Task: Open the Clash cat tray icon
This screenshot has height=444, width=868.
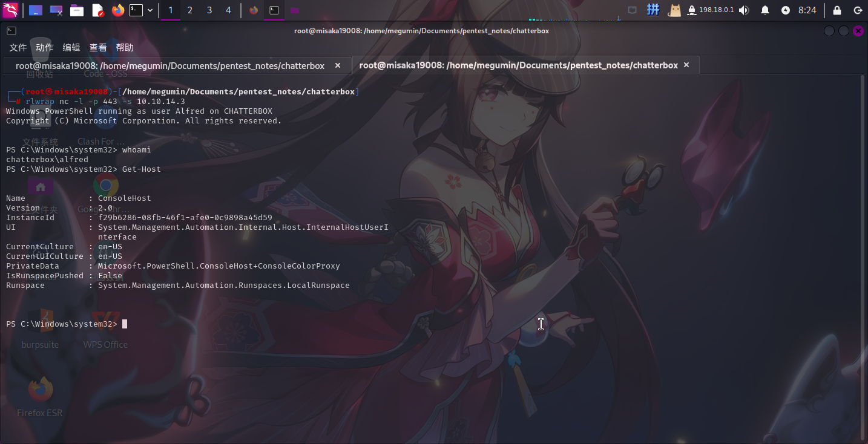Action: tap(674, 10)
